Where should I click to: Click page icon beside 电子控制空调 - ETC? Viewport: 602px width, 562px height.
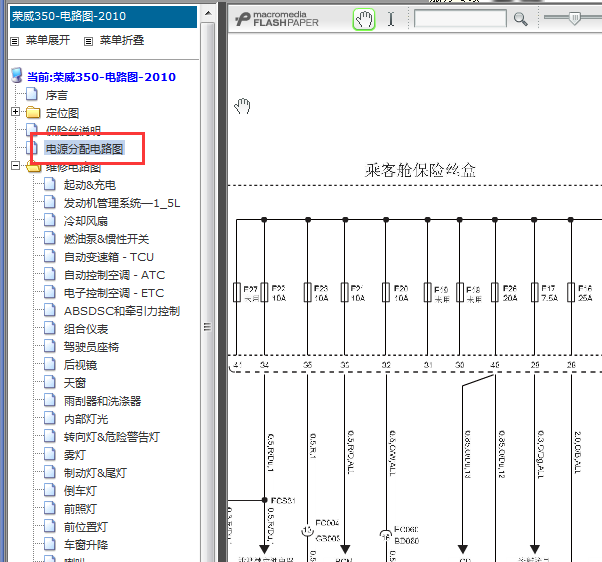pos(50,293)
